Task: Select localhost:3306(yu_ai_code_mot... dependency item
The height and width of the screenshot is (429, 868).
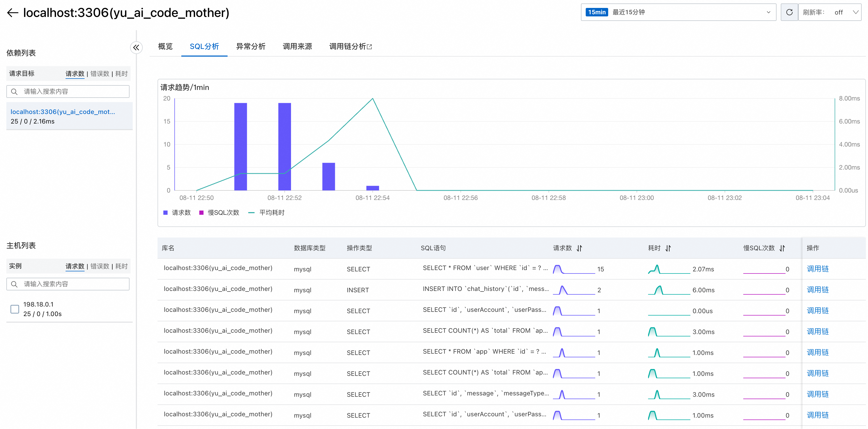Action: click(63, 112)
